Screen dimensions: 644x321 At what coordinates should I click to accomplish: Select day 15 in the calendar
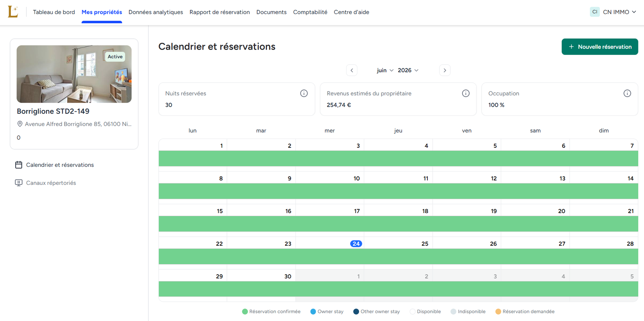220,211
